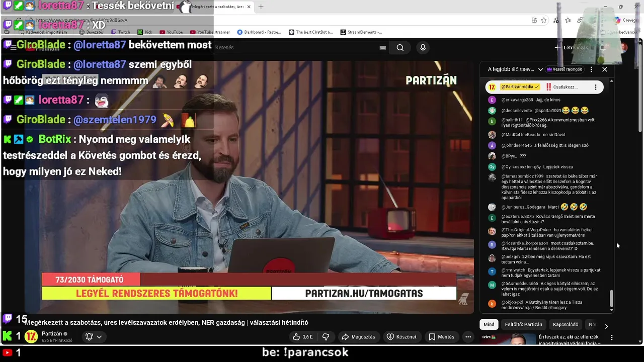Screen dimensions: 644x362
Task: Open the Létrehozás create button
Action: tap(571, 48)
